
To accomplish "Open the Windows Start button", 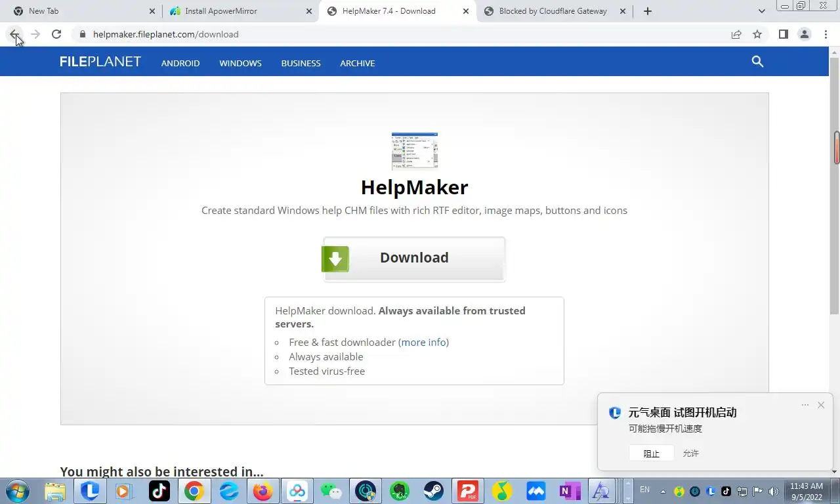I will point(17,491).
